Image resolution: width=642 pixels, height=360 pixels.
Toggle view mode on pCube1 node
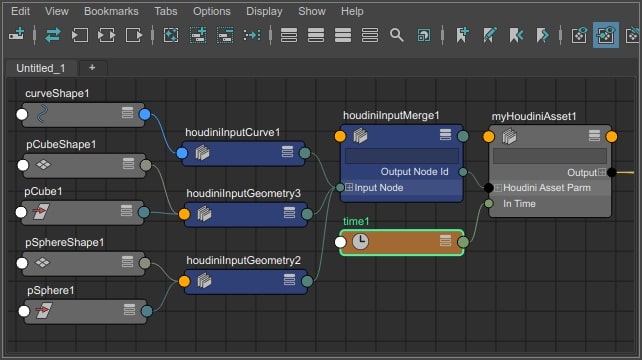pyautogui.click(x=127, y=211)
